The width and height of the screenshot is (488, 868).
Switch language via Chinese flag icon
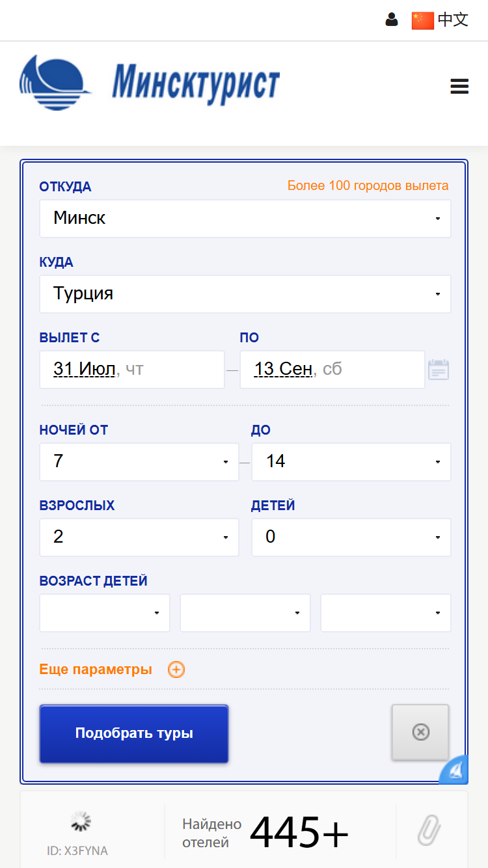422,20
